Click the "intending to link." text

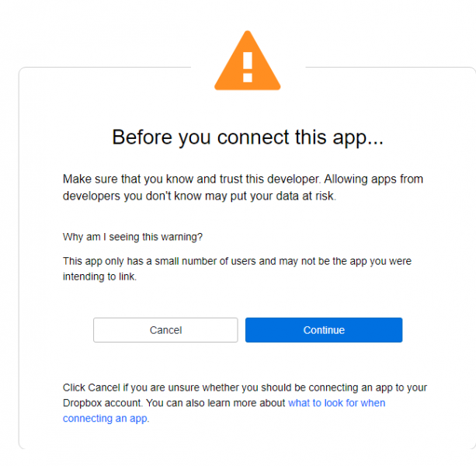pos(99,276)
